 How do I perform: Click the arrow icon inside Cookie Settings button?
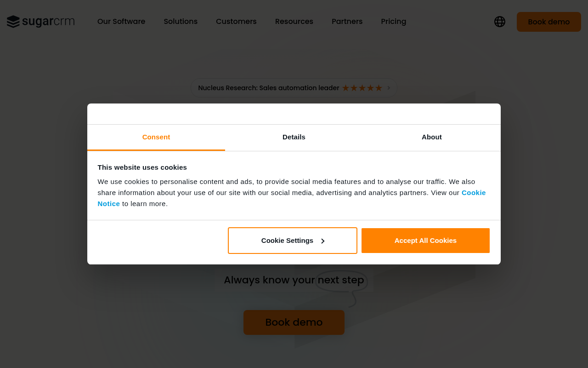[x=323, y=241]
